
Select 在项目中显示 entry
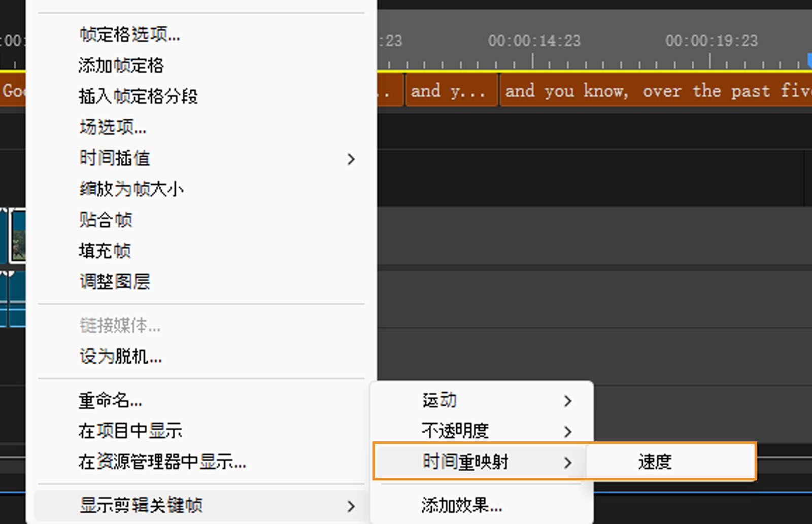[201, 431]
